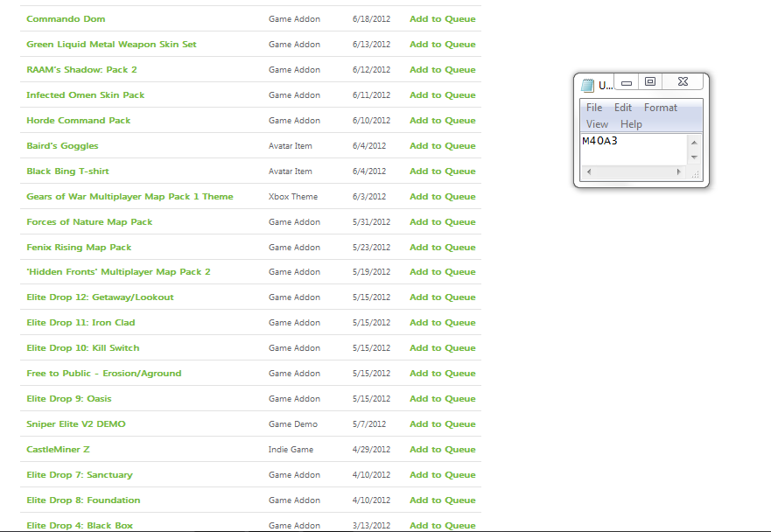Add Elite Drop 4 Black Box to queue

[443, 526]
